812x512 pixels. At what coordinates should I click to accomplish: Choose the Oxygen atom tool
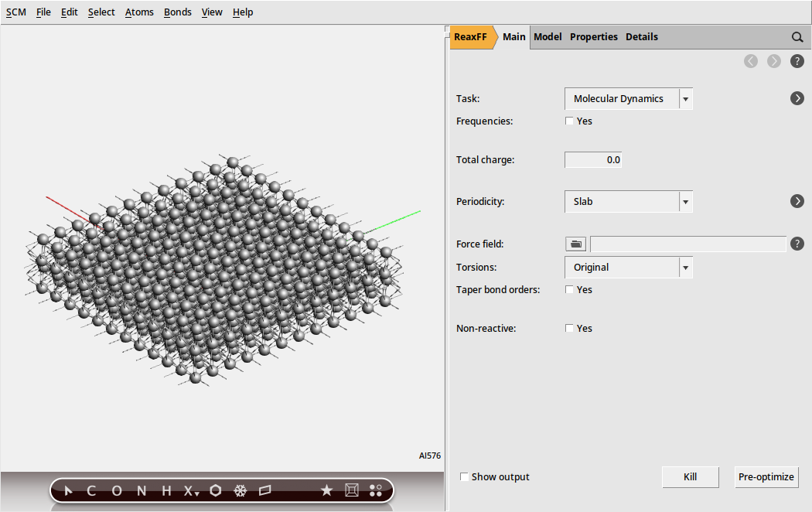(117, 490)
